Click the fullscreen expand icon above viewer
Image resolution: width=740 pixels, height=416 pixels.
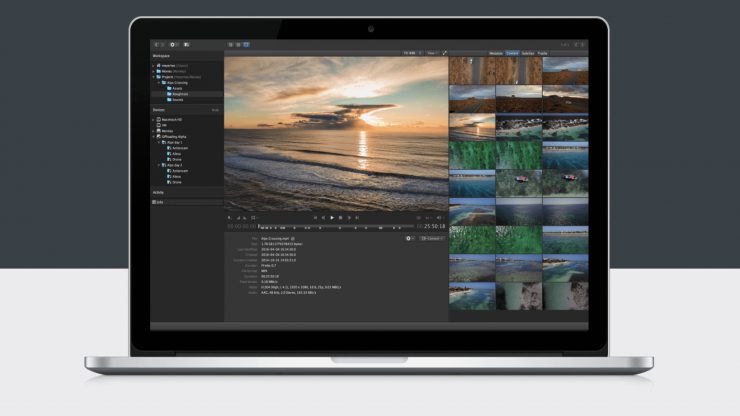click(x=444, y=51)
